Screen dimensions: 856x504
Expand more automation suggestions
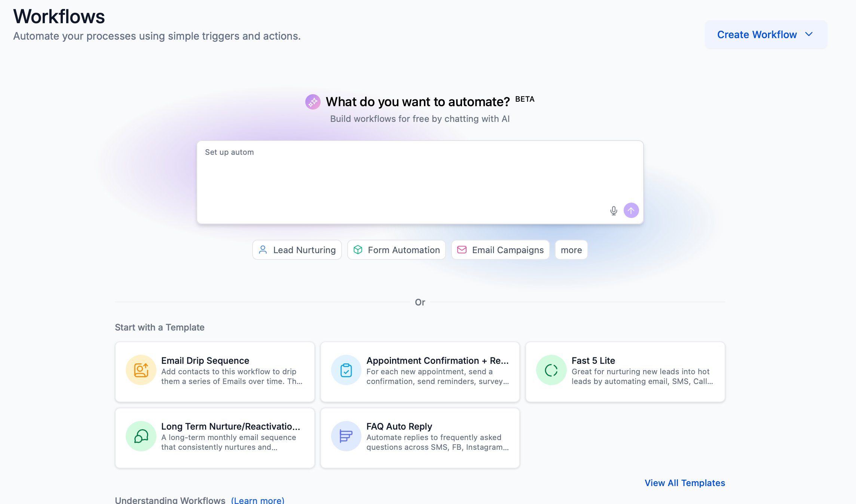pos(571,250)
